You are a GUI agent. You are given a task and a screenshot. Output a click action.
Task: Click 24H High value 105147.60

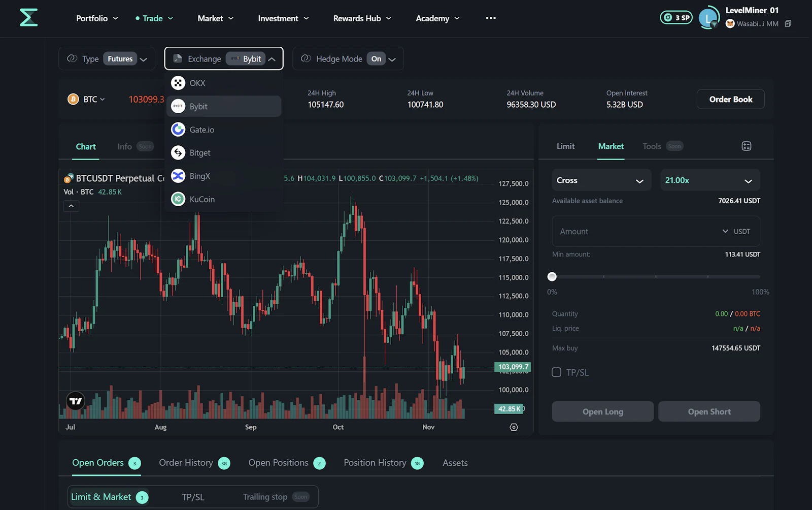(x=325, y=105)
